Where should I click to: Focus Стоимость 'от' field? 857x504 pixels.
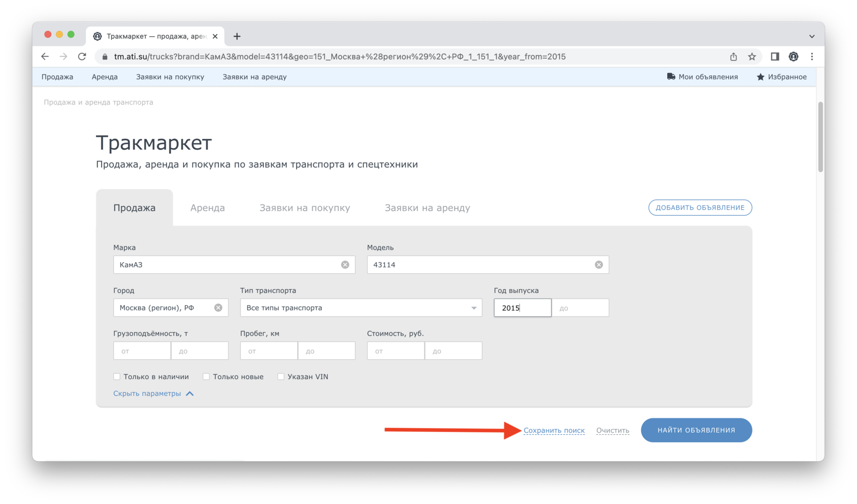[x=396, y=351]
